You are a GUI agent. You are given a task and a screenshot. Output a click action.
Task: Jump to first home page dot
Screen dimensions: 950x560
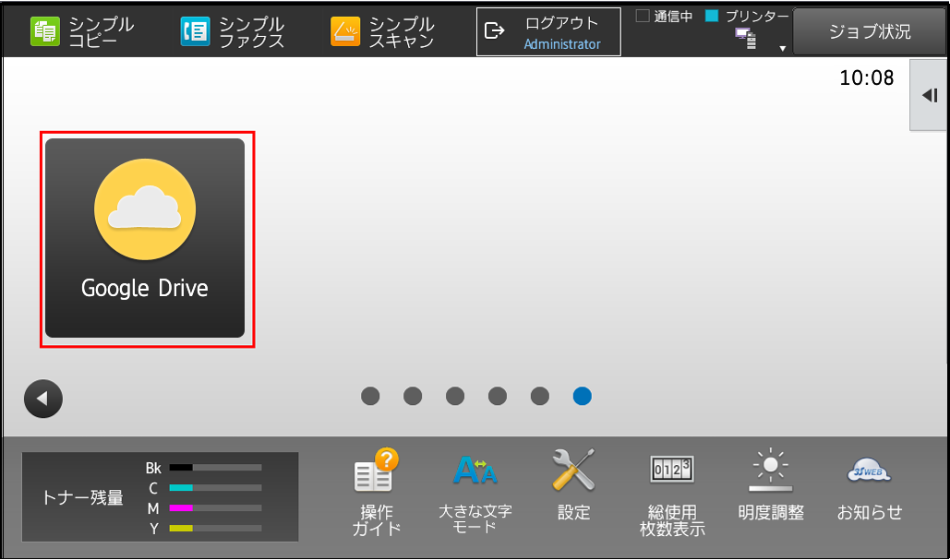pos(370,396)
